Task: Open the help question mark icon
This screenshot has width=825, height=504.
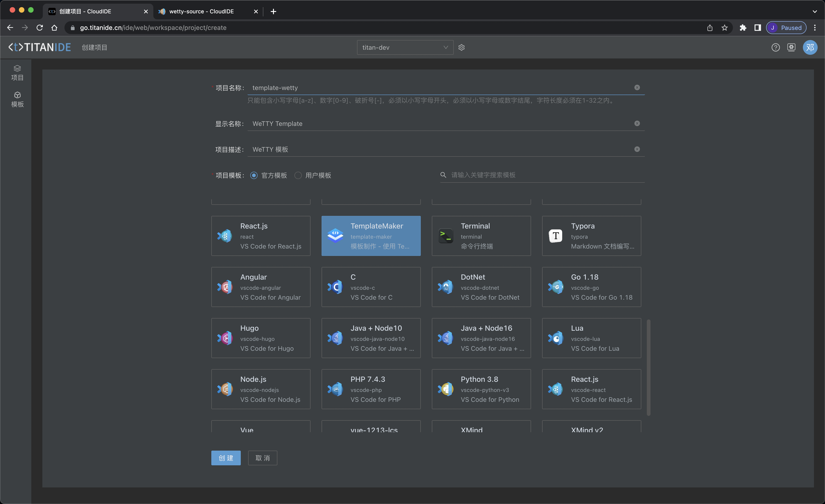Action: click(x=776, y=47)
